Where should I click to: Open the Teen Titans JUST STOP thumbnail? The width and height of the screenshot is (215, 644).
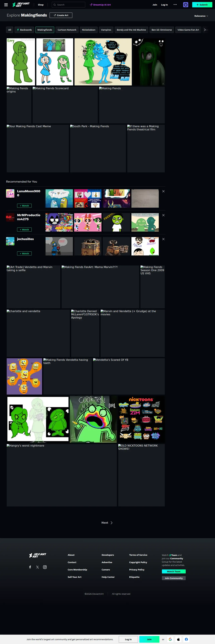pos(59,222)
